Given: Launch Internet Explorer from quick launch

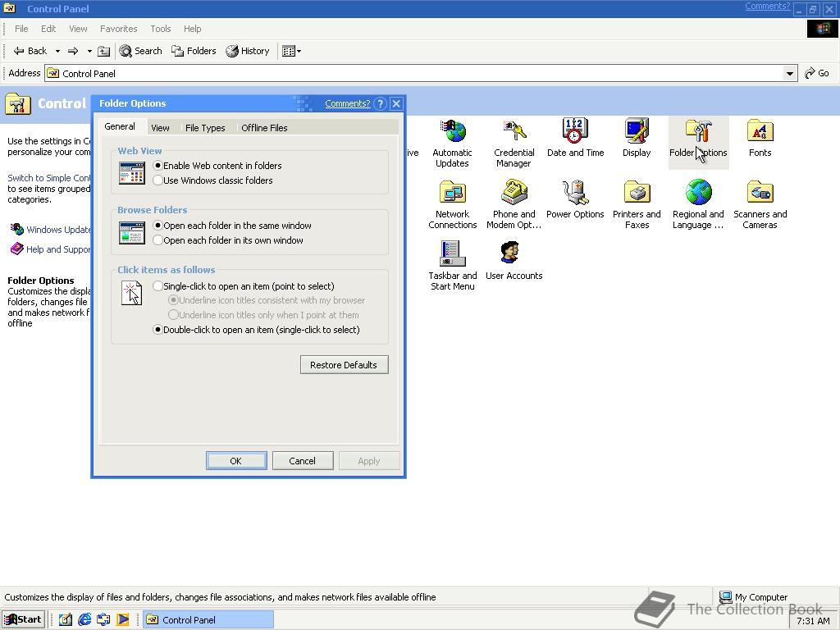Looking at the screenshot, I should coord(84,620).
